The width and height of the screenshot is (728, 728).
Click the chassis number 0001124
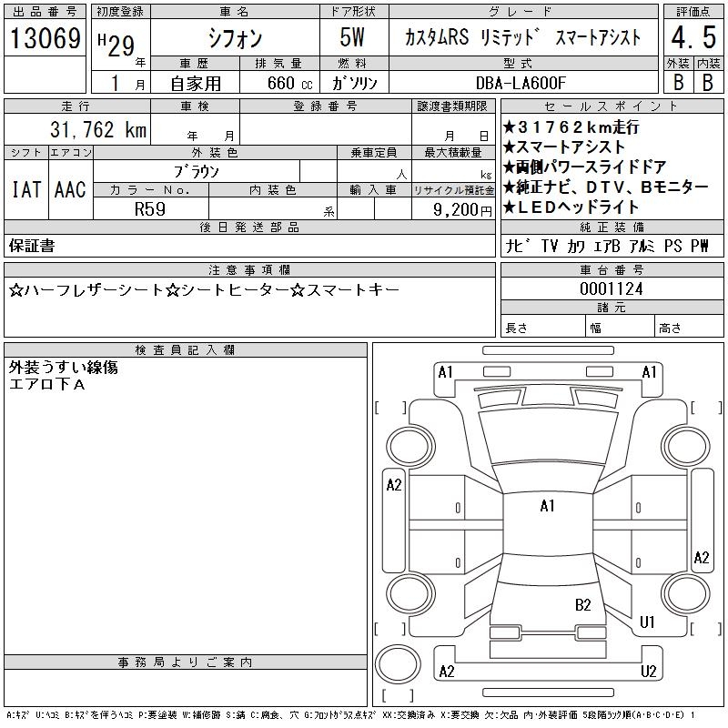pyautogui.click(x=612, y=288)
